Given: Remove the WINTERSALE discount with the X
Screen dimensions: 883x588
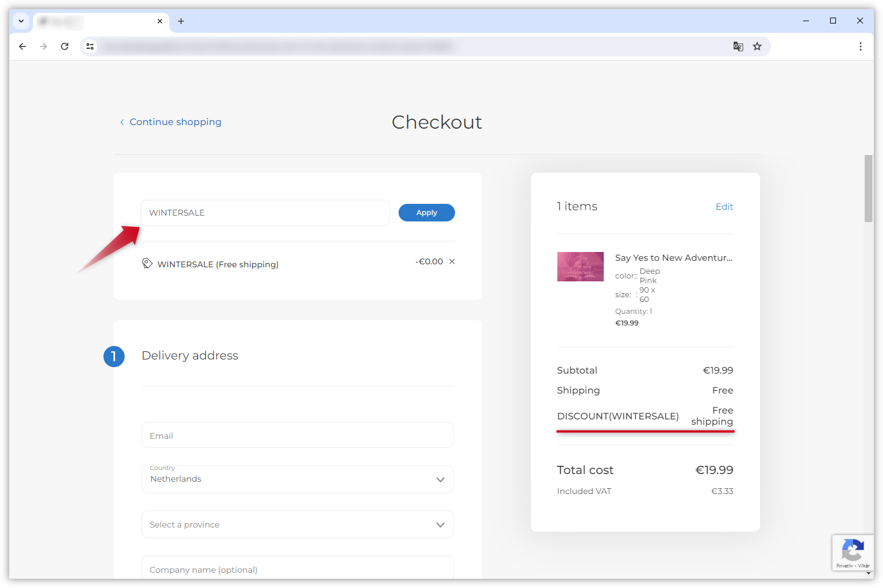Looking at the screenshot, I should [451, 261].
